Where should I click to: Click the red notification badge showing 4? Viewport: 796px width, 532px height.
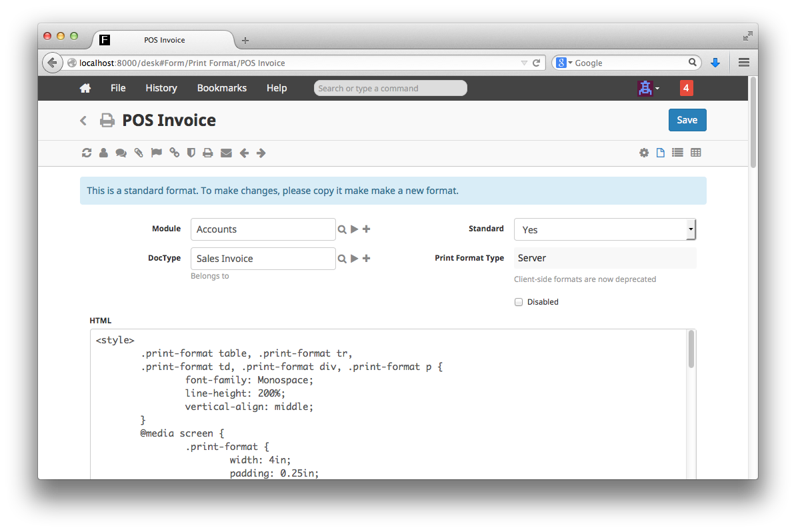(x=685, y=88)
